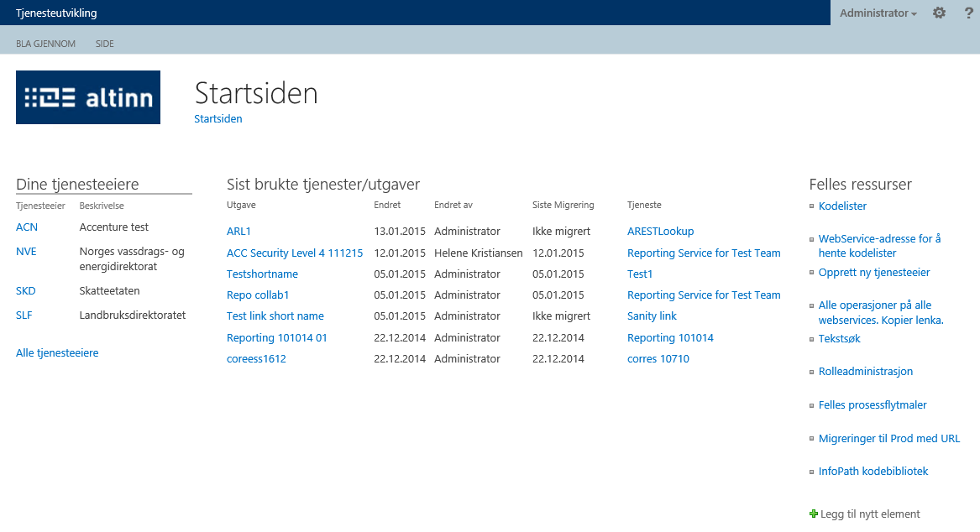This screenshot has height=532, width=980.
Task: Open the Alle tjenesteeiere link
Action: pyautogui.click(x=57, y=352)
